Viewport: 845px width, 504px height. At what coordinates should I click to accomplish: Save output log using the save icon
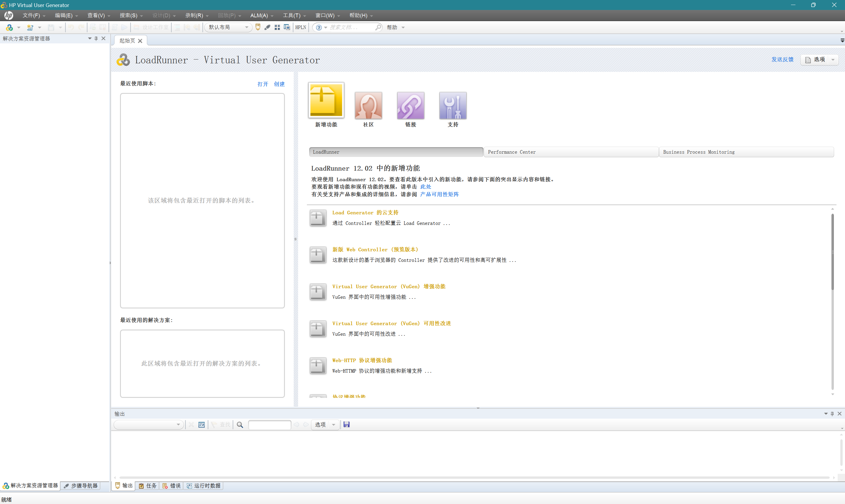pos(347,425)
